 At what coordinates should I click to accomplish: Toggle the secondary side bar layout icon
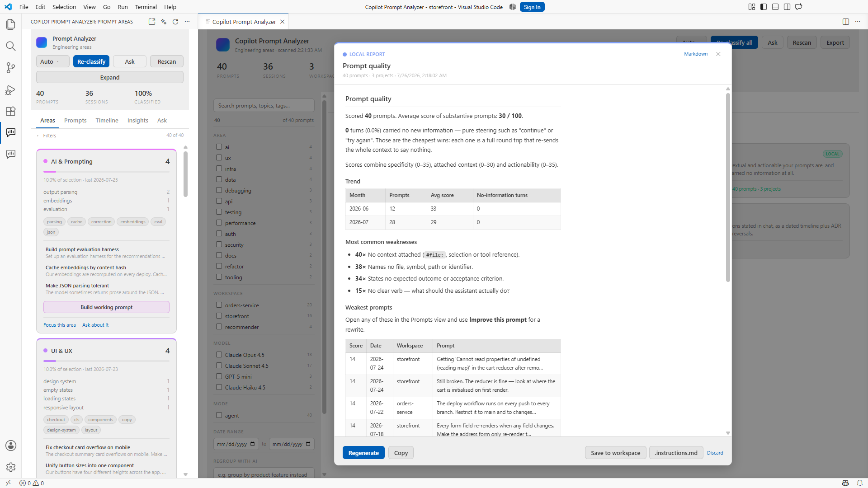tap(787, 7)
